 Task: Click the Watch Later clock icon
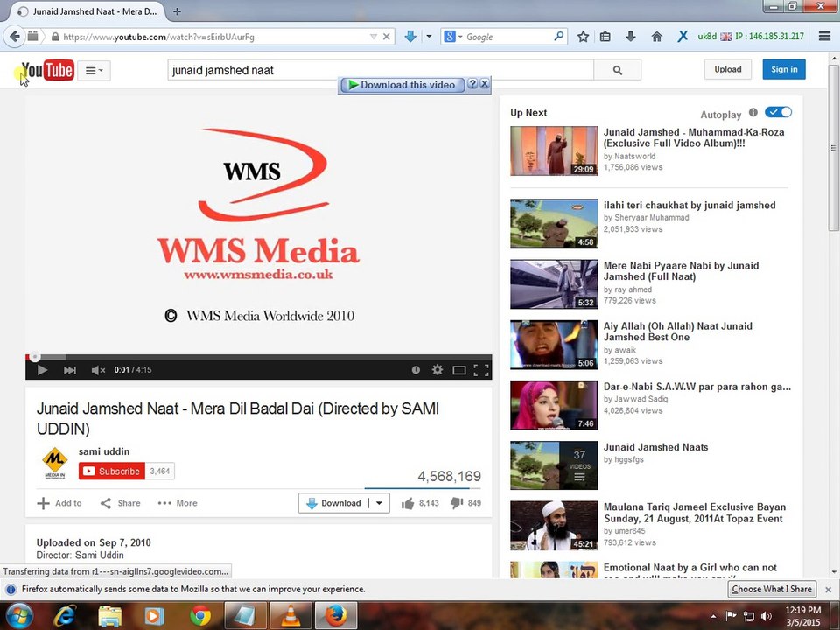tap(416, 369)
